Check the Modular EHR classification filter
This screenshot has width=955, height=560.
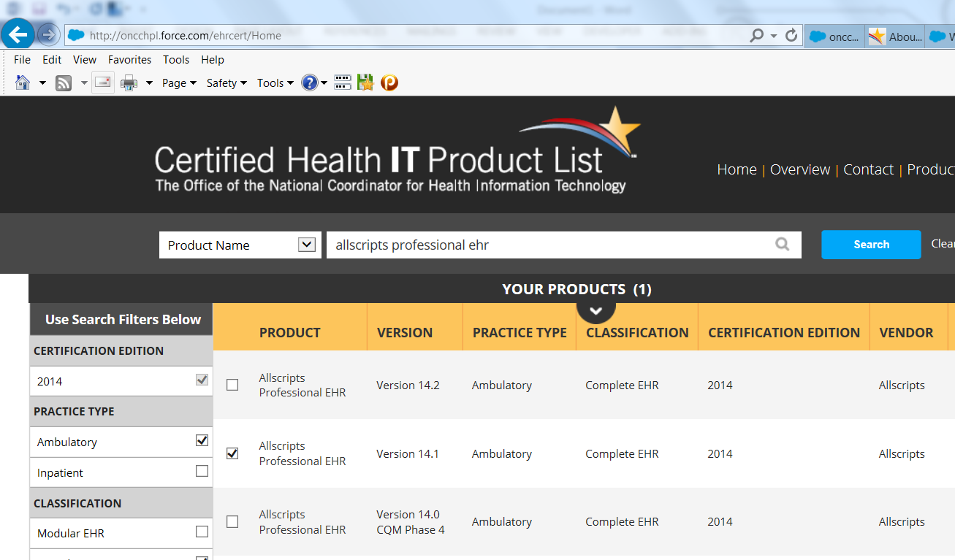[202, 532]
